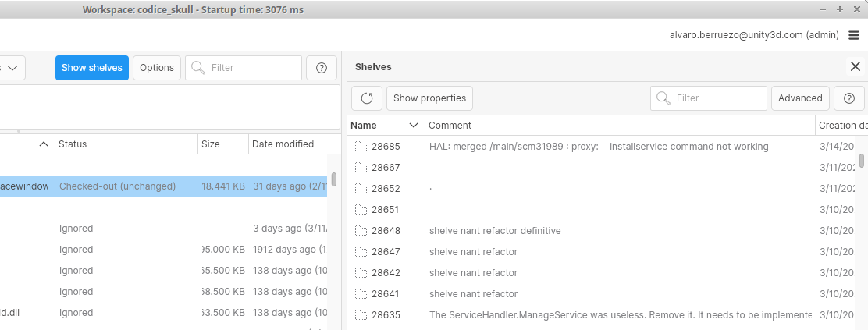The height and width of the screenshot is (330, 868).
Task: Close the Shelves panel
Action: tap(855, 67)
